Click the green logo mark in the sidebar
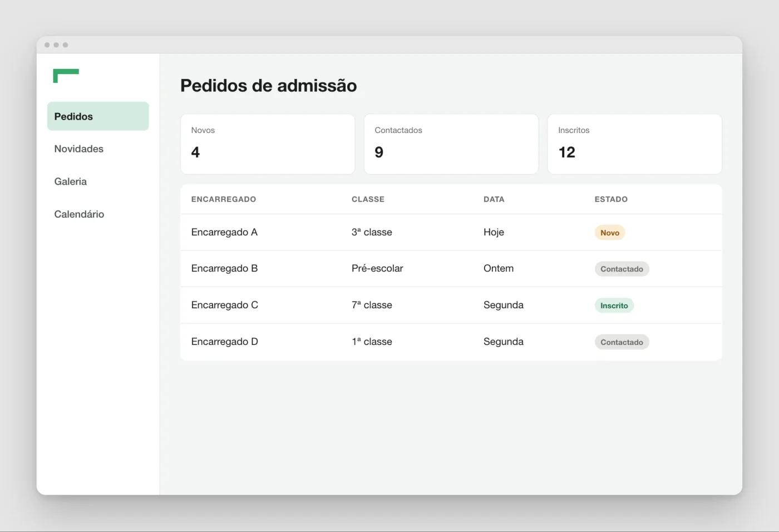Image resolution: width=779 pixels, height=532 pixels. click(x=66, y=76)
